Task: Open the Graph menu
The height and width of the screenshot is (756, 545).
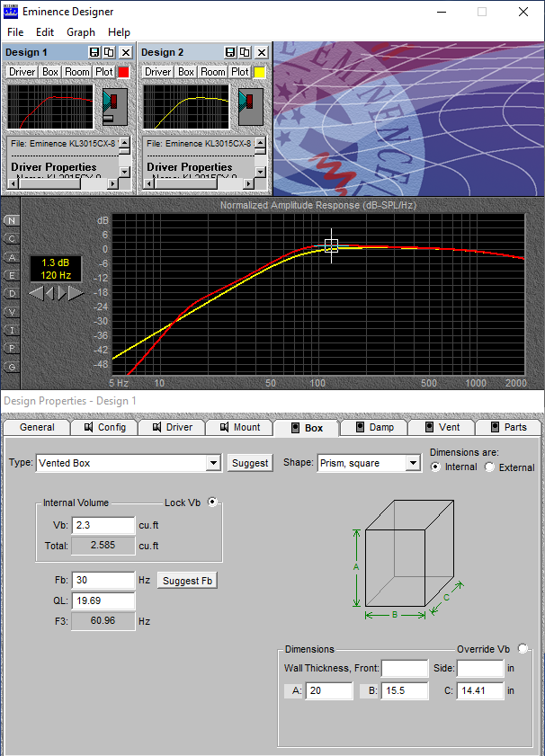Action: [x=81, y=32]
